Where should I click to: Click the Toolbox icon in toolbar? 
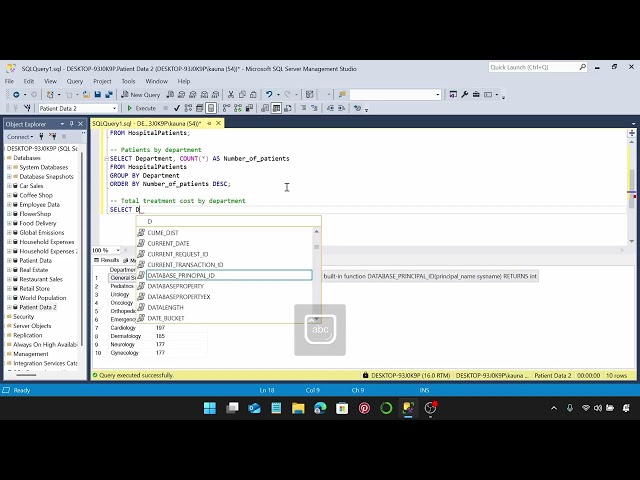[x=476, y=95]
